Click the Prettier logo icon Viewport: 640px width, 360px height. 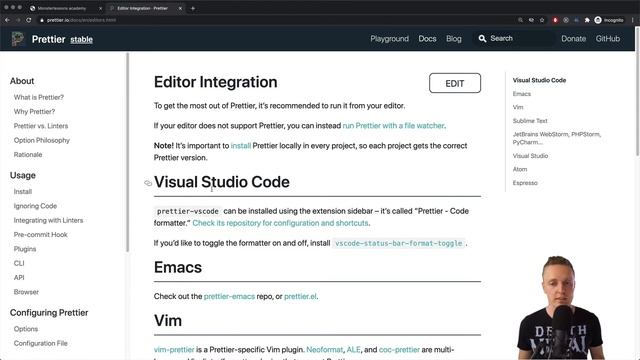(18, 39)
